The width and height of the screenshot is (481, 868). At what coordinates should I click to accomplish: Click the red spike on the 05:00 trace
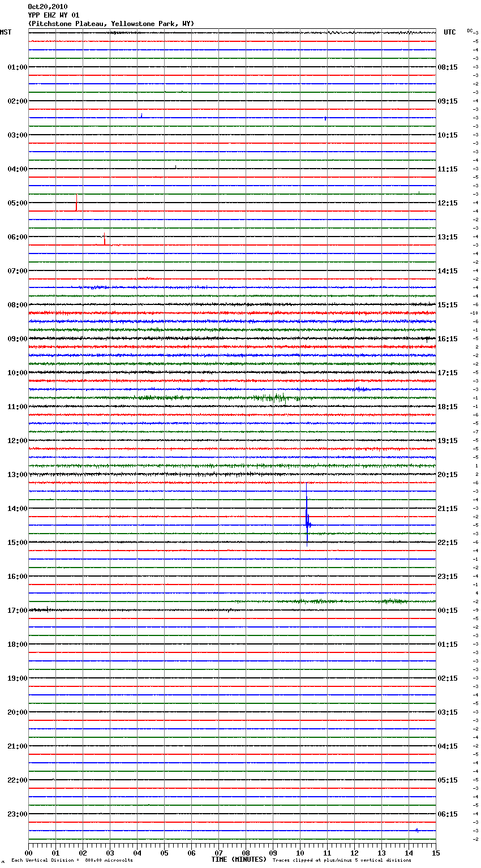click(76, 203)
